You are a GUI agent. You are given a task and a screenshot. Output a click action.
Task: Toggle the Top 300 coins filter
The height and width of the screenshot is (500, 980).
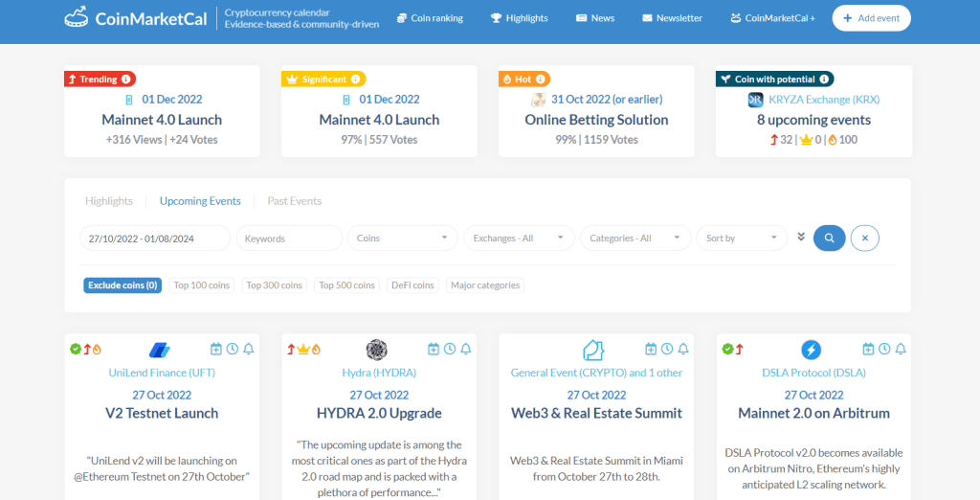275,285
